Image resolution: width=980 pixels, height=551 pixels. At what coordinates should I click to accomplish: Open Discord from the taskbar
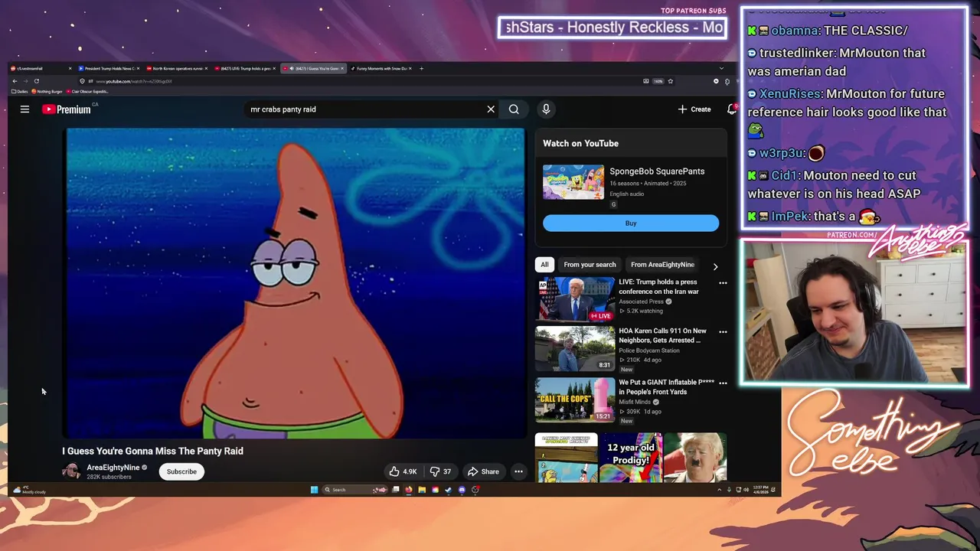(x=462, y=490)
